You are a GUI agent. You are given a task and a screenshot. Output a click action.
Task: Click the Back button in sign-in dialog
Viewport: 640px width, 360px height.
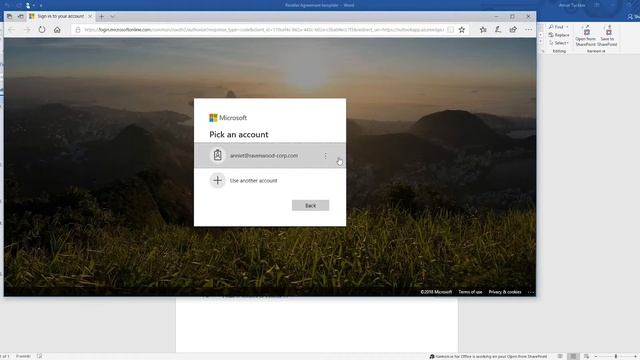311,205
